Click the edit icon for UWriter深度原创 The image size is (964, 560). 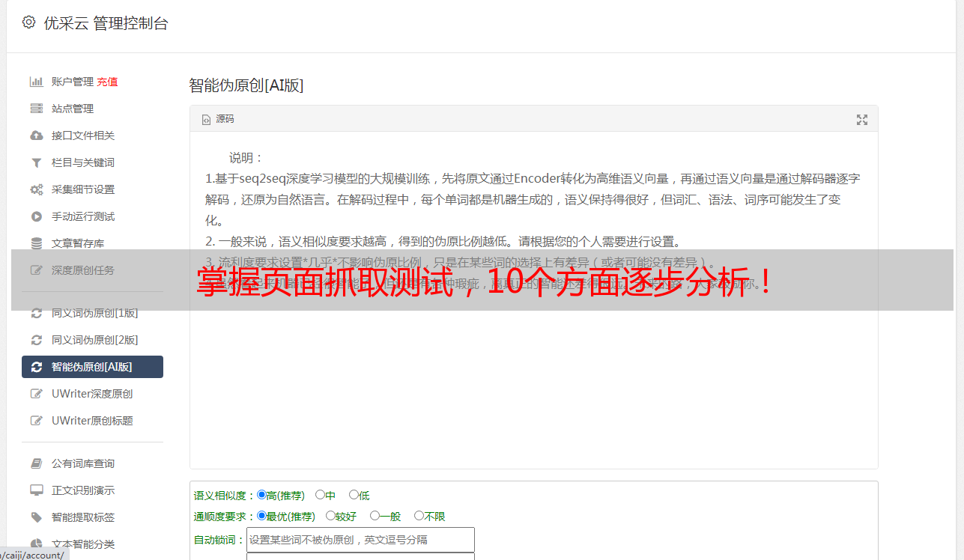pos(36,394)
